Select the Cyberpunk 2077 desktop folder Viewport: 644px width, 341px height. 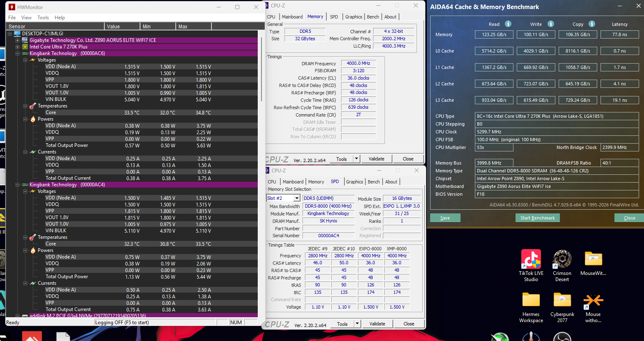[562, 307]
